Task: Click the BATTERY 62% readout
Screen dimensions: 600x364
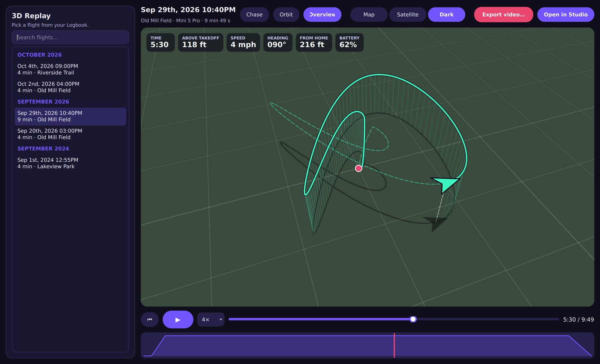Action: (349, 42)
